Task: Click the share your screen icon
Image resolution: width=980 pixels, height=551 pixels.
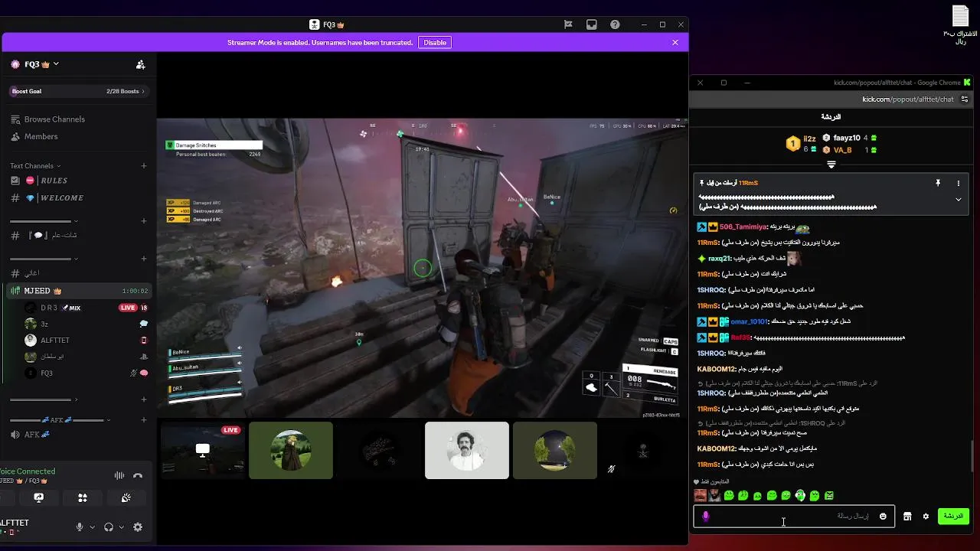Action: 39,497
